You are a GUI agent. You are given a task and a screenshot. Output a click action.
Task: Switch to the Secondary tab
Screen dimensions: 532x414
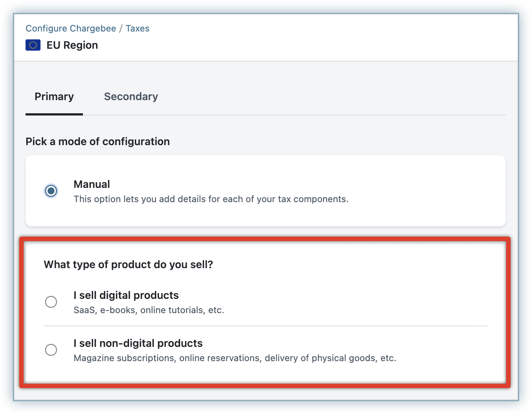[131, 97]
